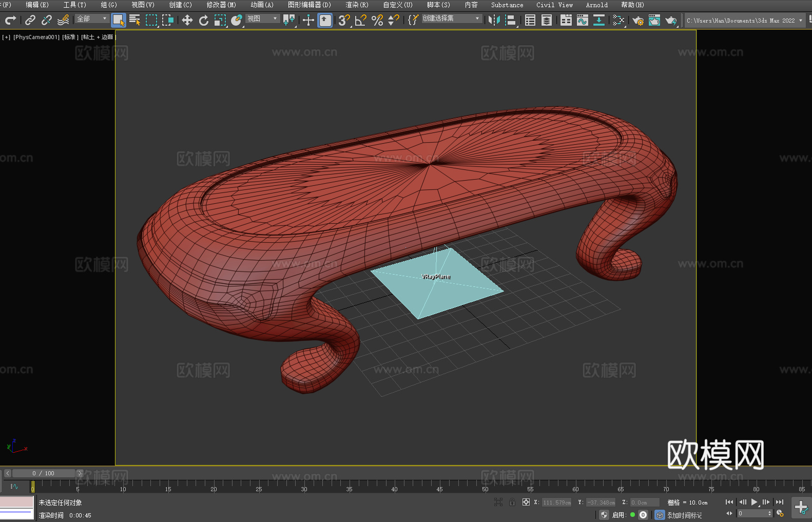
Task: Show the Ribbon toggle icon
Action: [x=566, y=20]
